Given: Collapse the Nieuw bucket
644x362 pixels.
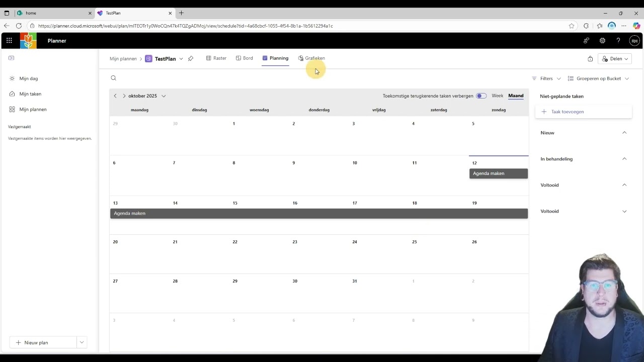Looking at the screenshot, I should click(x=624, y=133).
